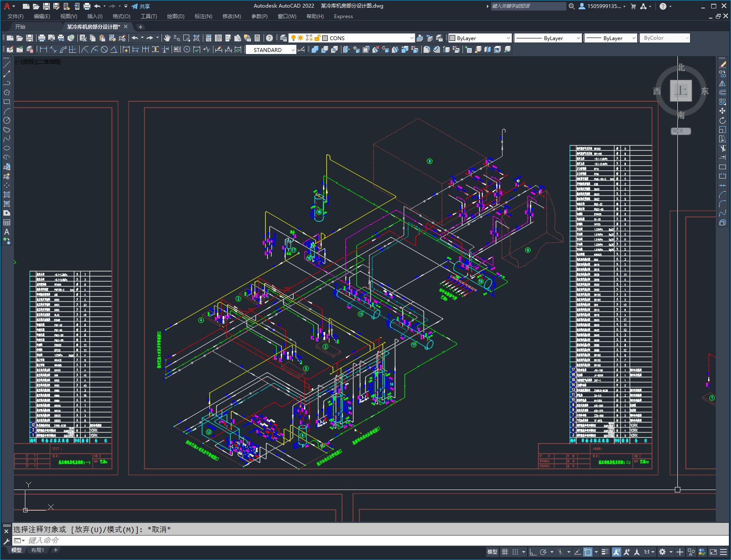
Task: Click the Help question mark toolbar icon
Action: (269, 38)
